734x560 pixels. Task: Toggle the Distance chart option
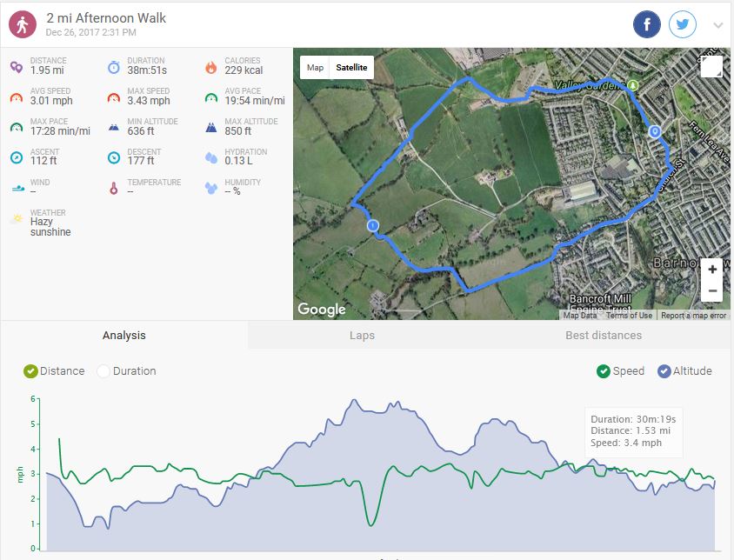(x=31, y=371)
